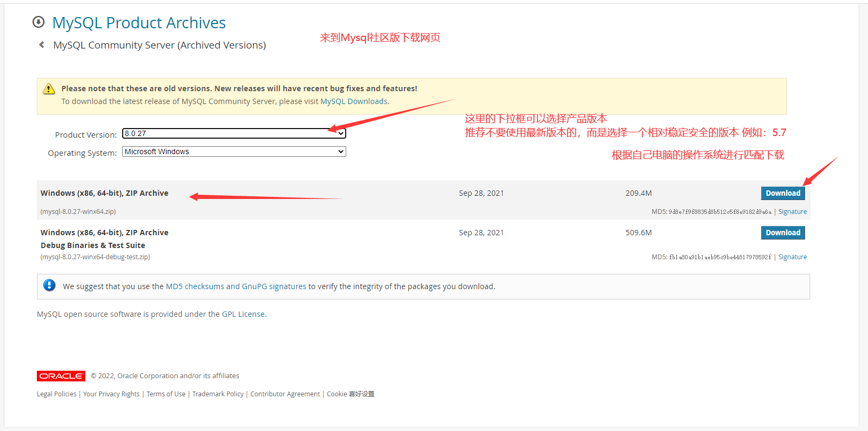Click the yellow warning triangle icon
Viewport: 868px width, 431px height.
point(49,89)
